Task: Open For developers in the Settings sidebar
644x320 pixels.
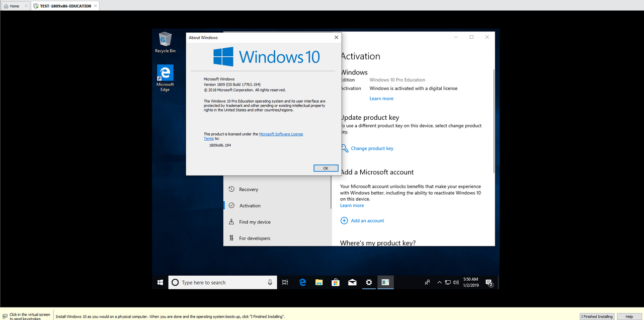Action: pyautogui.click(x=277, y=238)
